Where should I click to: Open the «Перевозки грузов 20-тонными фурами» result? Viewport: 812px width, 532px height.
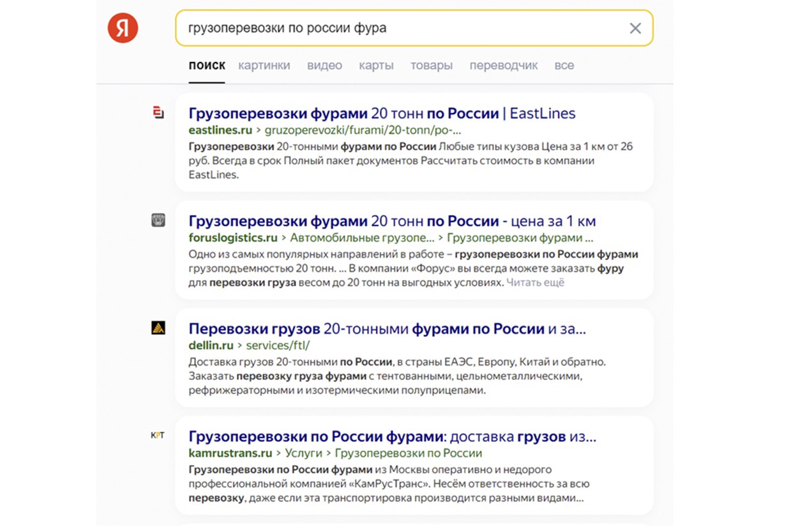(x=387, y=329)
